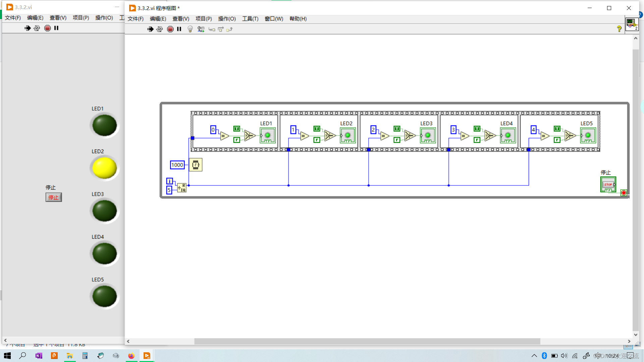Open the 帮助(H) menu
This screenshot has height=362, width=644.
(298, 19)
